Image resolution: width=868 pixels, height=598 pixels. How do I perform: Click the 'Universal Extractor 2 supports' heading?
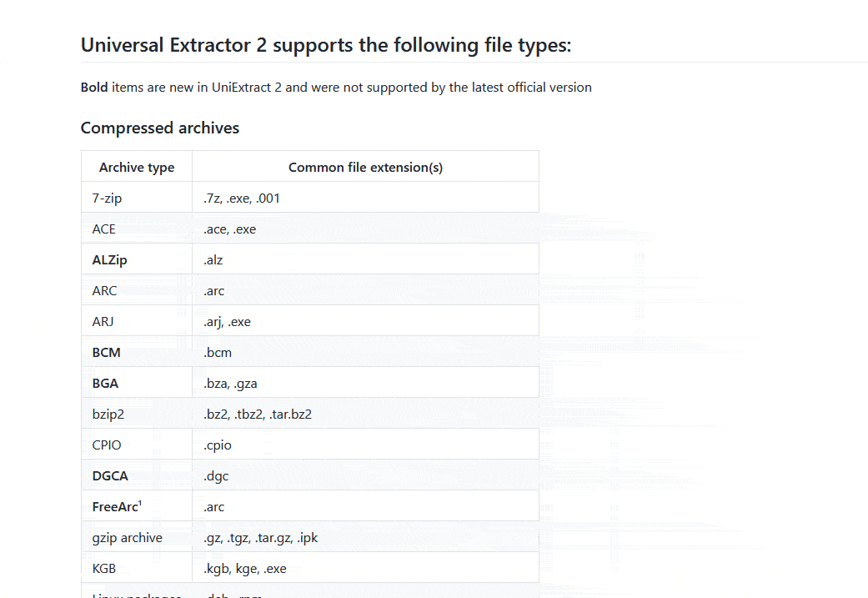click(x=325, y=45)
